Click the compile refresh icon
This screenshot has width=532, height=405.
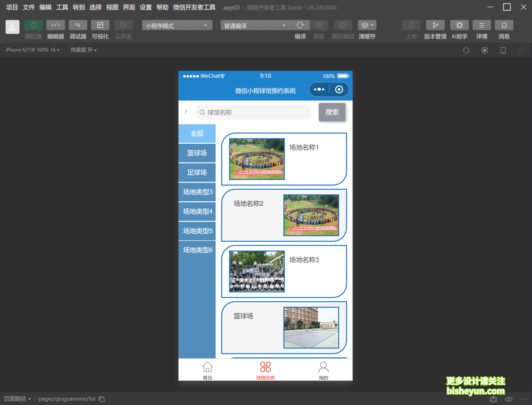tap(300, 25)
